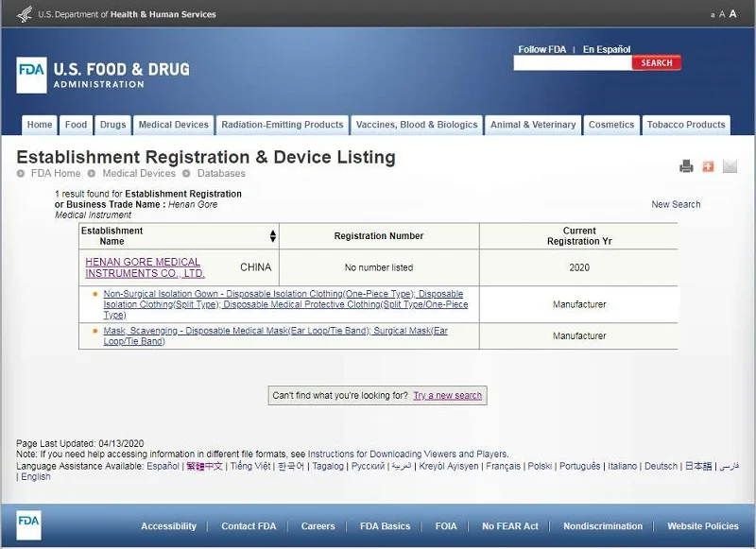Open the Medical Devices tab
This screenshot has height=549, width=756.
pyautogui.click(x=174, y=125)
